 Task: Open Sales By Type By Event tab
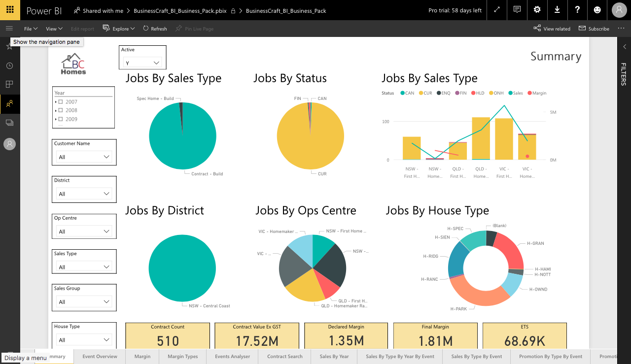click(476, 356)
